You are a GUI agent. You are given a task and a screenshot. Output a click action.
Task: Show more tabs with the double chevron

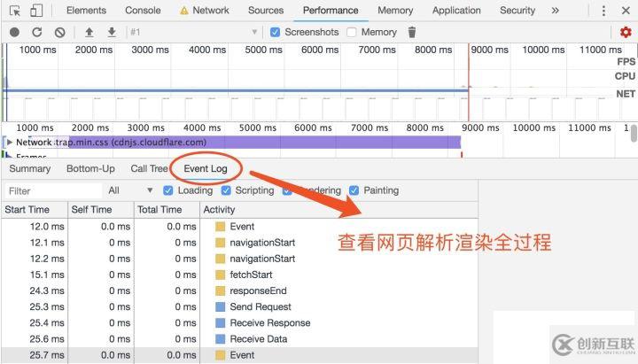tap(555, 11)
